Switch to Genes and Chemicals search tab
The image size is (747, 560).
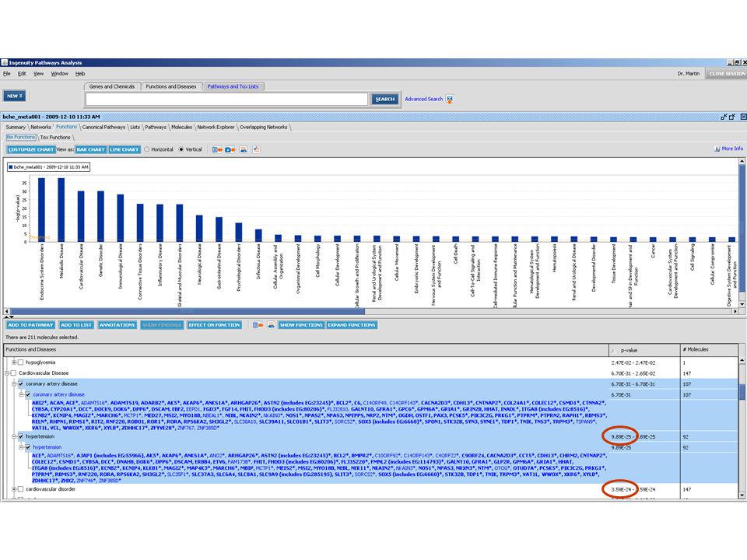(x=112, y=86)
